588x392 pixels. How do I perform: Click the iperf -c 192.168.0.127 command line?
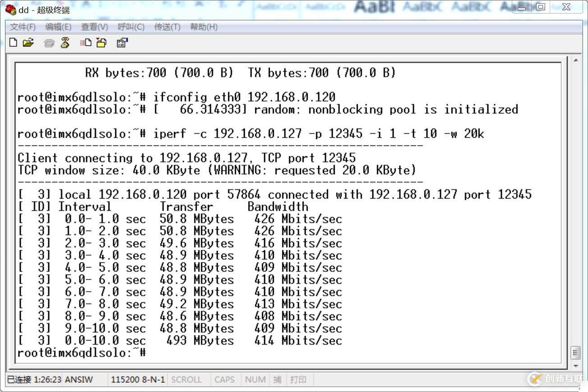(251, 134)
